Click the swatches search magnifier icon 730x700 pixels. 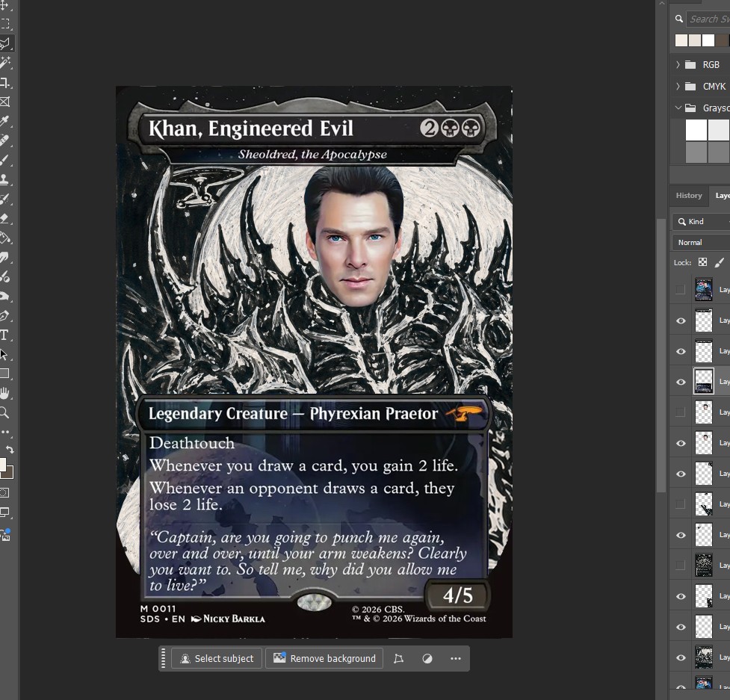(679, 19)
